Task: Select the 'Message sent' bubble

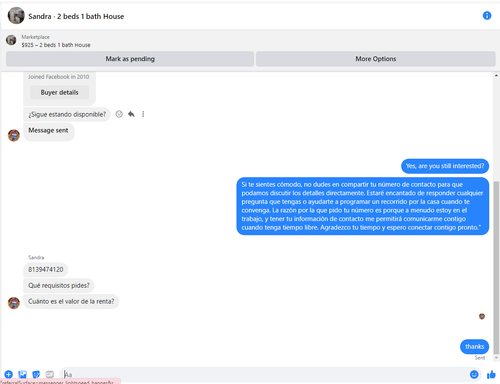Action: point(48,131)
